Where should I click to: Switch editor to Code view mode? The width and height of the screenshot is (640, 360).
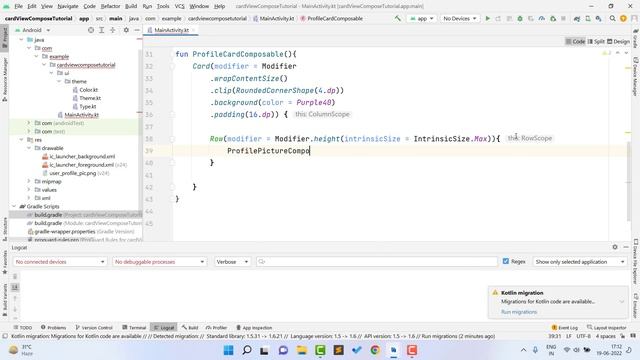575,41
